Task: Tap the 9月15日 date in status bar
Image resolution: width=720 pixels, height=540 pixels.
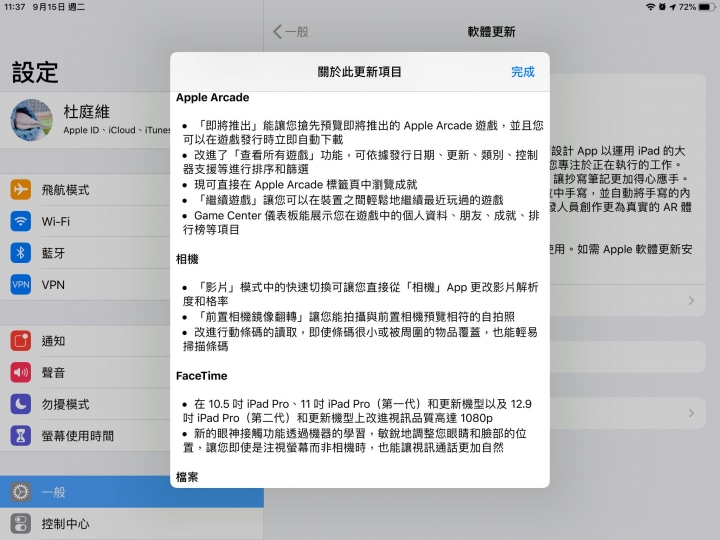Action: [x=59, y=7]
